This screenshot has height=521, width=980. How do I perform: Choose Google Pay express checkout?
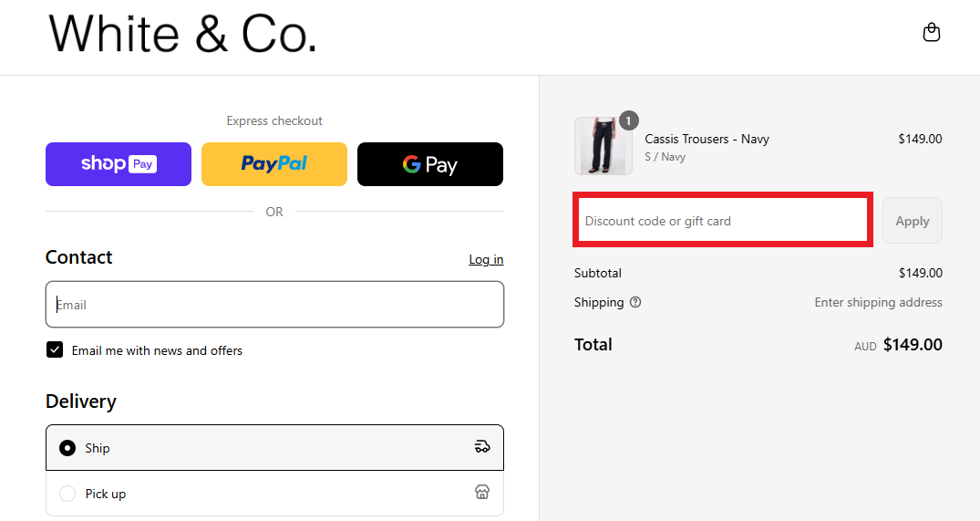[x=430, y=164]
